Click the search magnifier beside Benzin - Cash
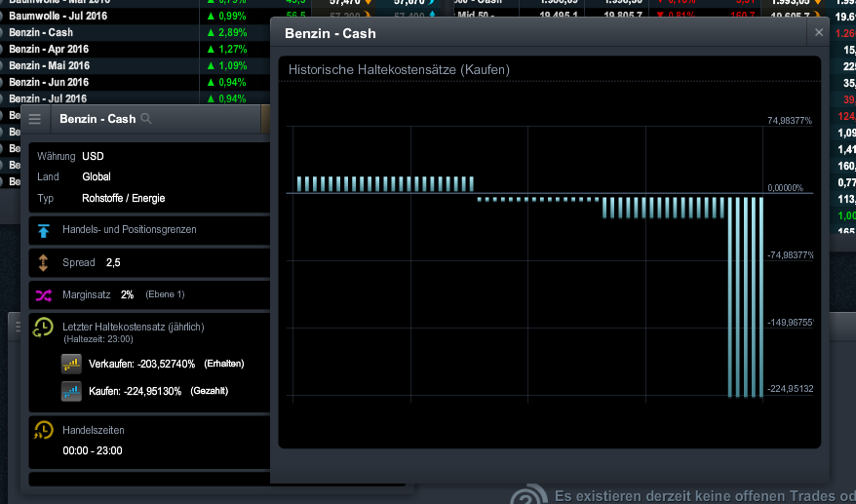The height and width of the screenshot is (504, 856). 146,119
